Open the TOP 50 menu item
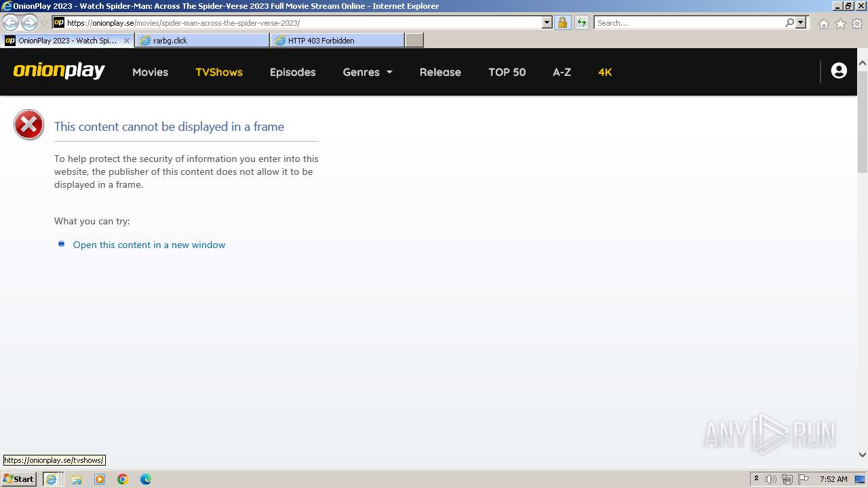868x488 pixels. click(x=507, y=72)
